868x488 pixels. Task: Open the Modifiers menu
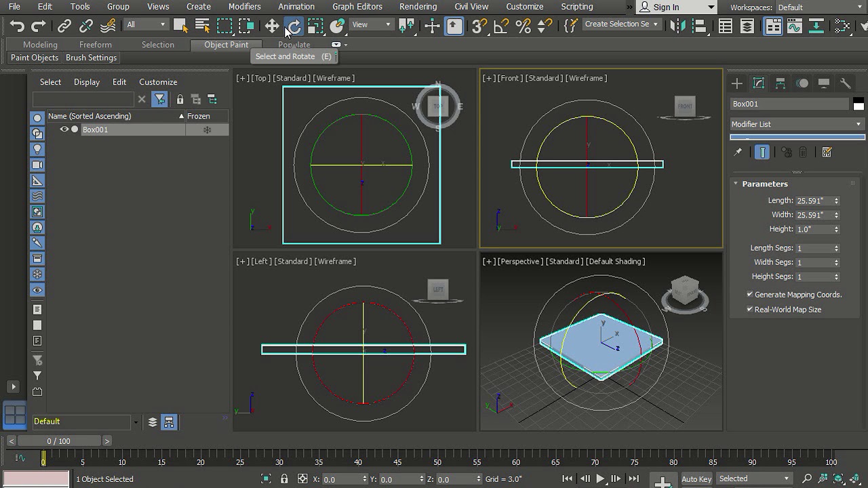coord(244,7)
